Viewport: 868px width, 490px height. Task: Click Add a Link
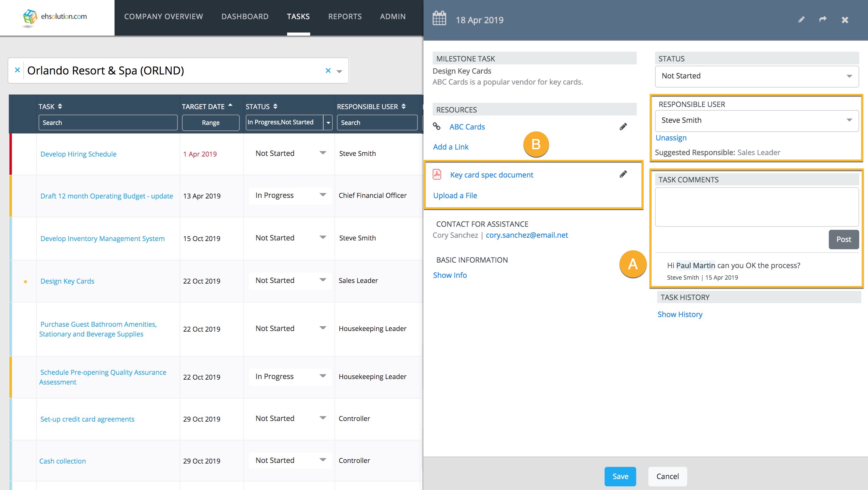451,147
